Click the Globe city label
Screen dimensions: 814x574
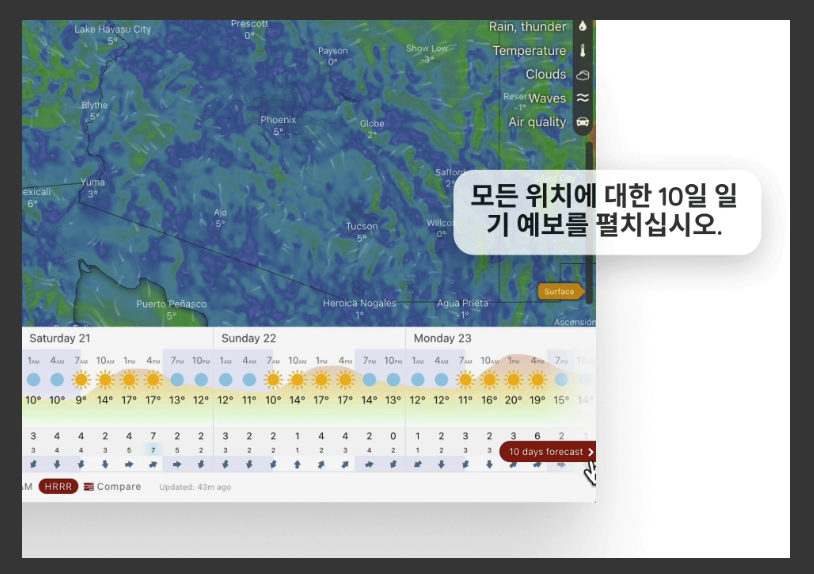(372, 124)
